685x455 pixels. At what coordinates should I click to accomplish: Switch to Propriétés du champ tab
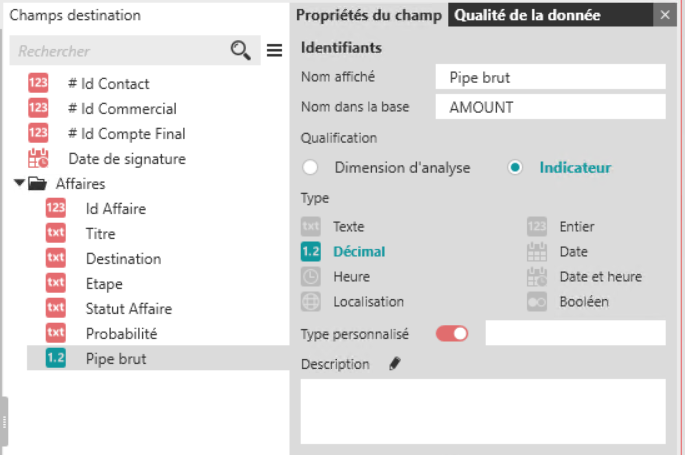point(370,15)
